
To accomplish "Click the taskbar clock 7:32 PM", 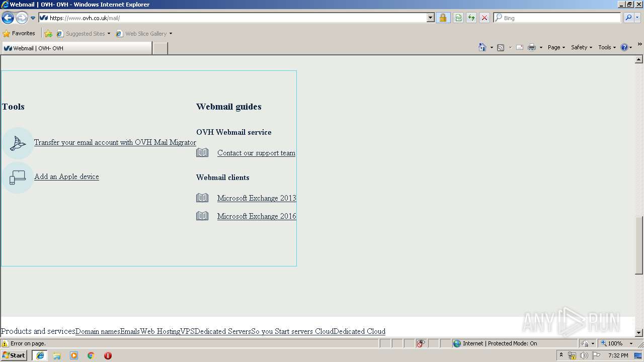I will 618,355.
